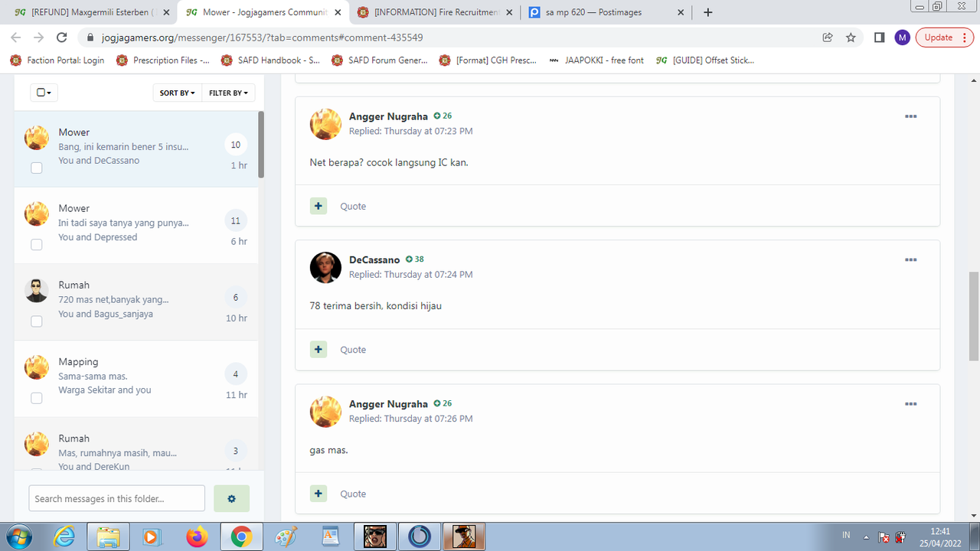Click Angger Nugraha's avatar on 07:23 PM reply
This screenshot has height=551, width=980.
[x=325, y=124]
